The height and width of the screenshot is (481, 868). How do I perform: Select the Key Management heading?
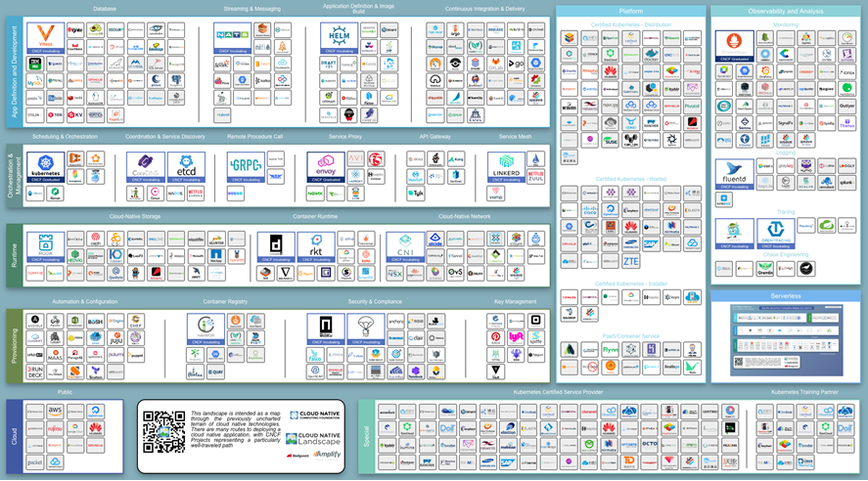click(x=516, y=302)
